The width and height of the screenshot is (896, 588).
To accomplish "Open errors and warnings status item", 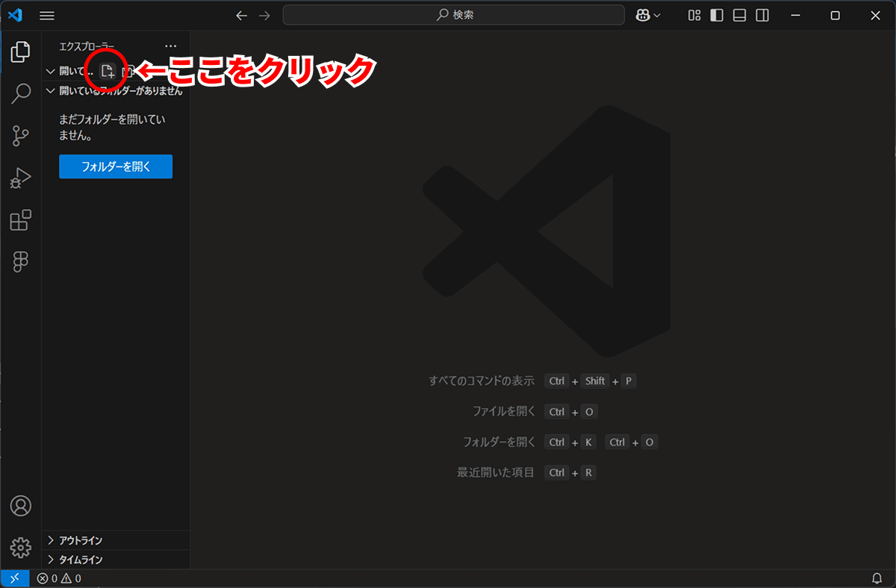I will pyautogui.click(x=60, y=578).
